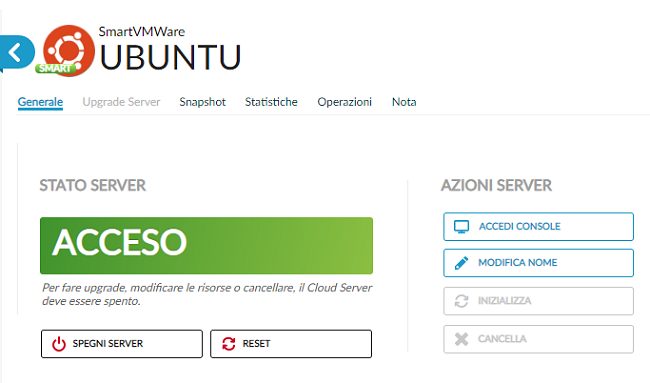Switch to the Statistiche tab
Screen dimensions: 650x383
pos(271,102)
